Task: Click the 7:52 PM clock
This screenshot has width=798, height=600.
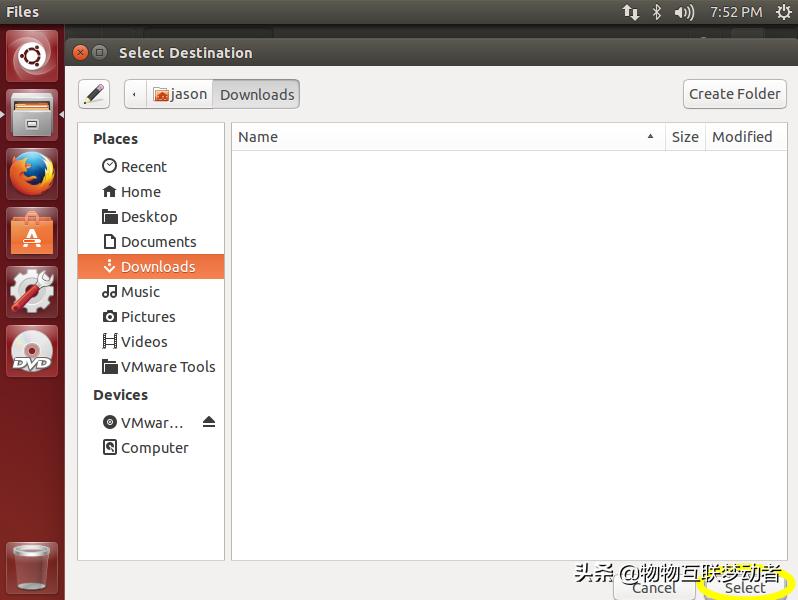Action: pos(736,12)
